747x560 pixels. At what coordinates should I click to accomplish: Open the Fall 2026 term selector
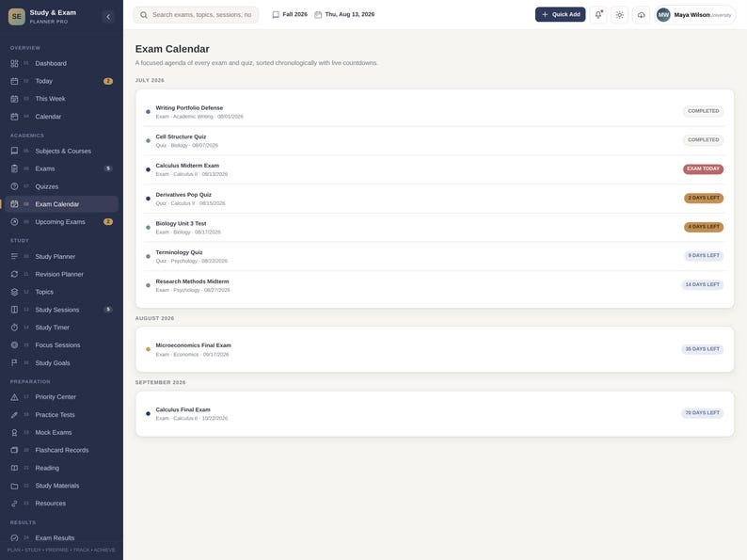(x=290, y=14)
